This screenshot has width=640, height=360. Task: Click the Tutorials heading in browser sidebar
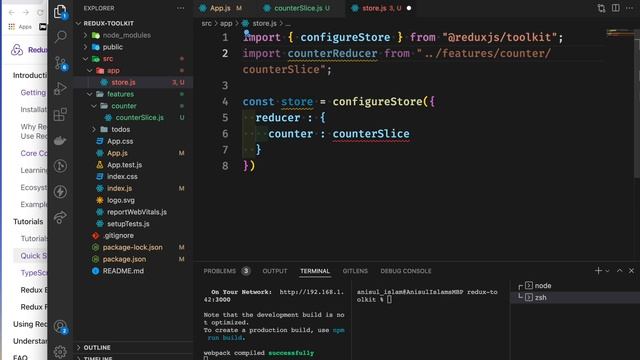(x=28, y=222)
